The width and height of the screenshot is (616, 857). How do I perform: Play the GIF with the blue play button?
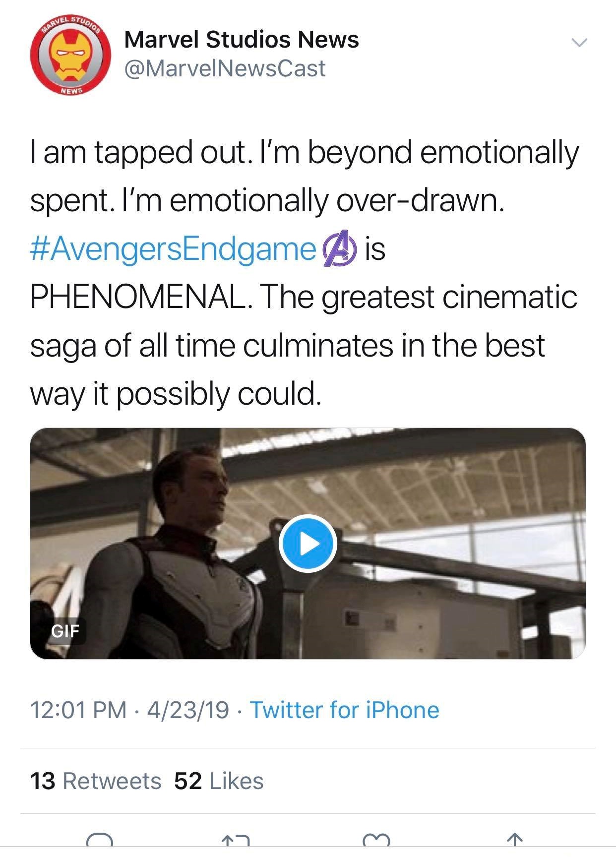[x=308, y=544]
